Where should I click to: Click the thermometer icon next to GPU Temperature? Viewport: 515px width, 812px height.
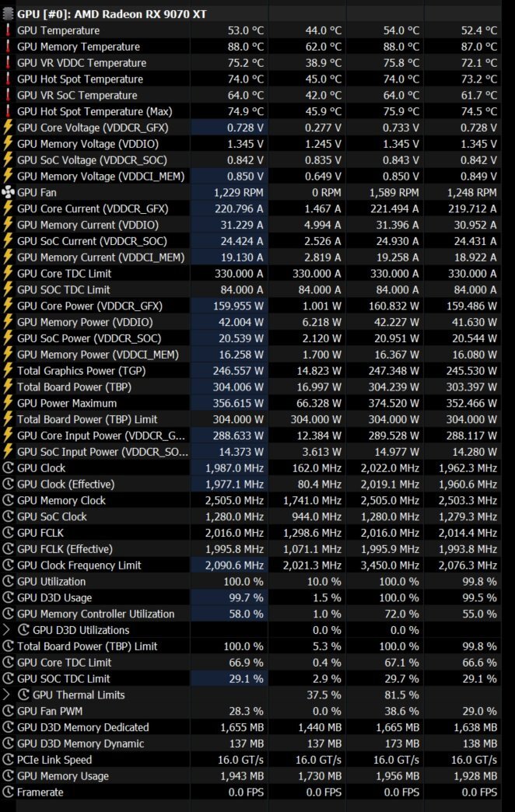coord(8,30)
